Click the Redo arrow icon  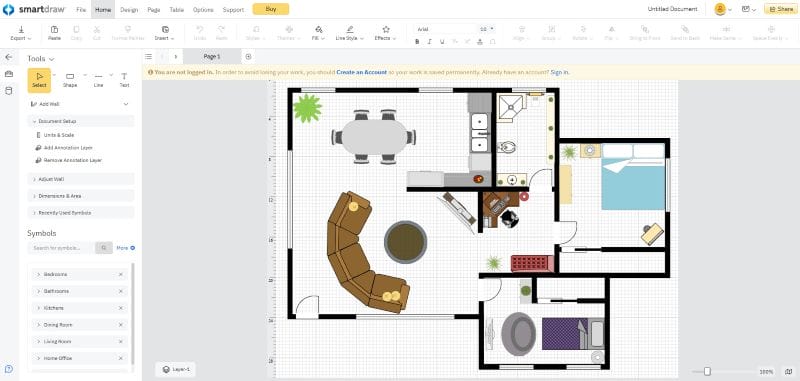221,30
